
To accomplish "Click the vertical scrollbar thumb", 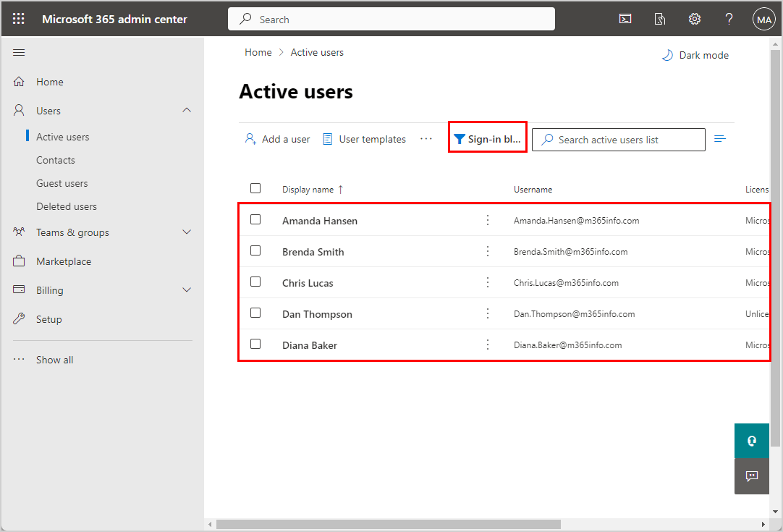I will click(x=774, y=248).
